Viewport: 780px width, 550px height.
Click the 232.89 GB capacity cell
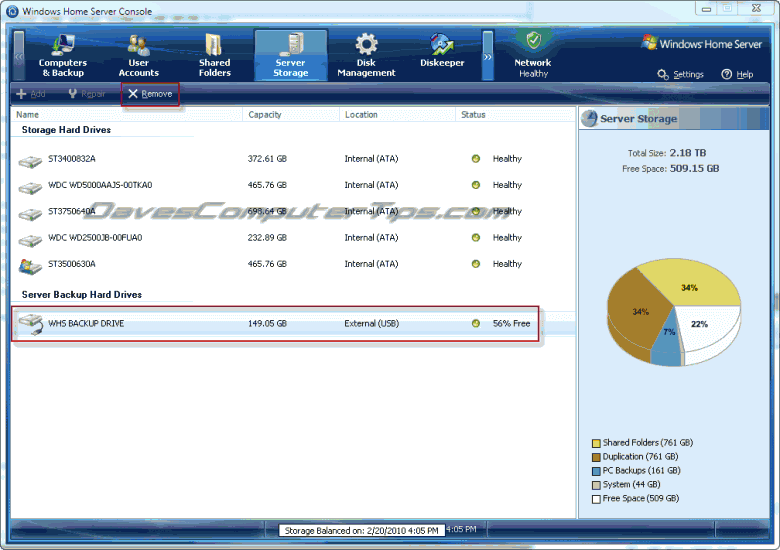point(267,238)
